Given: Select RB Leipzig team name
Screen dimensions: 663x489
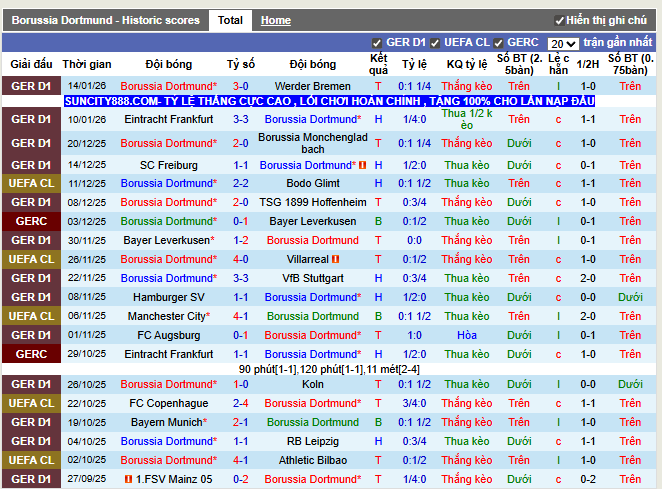Looking at the screenshot, I should pyautogui.click(x=312, y=442).
